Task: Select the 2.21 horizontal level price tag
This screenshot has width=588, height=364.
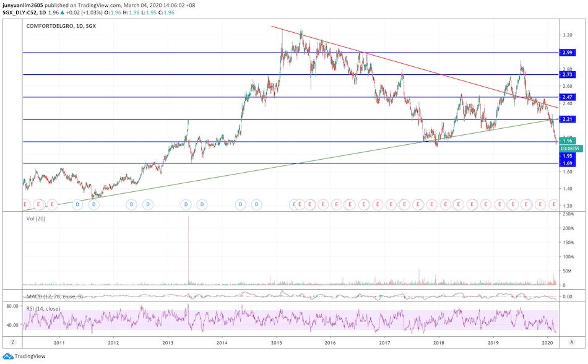Action: click(568, 119)
